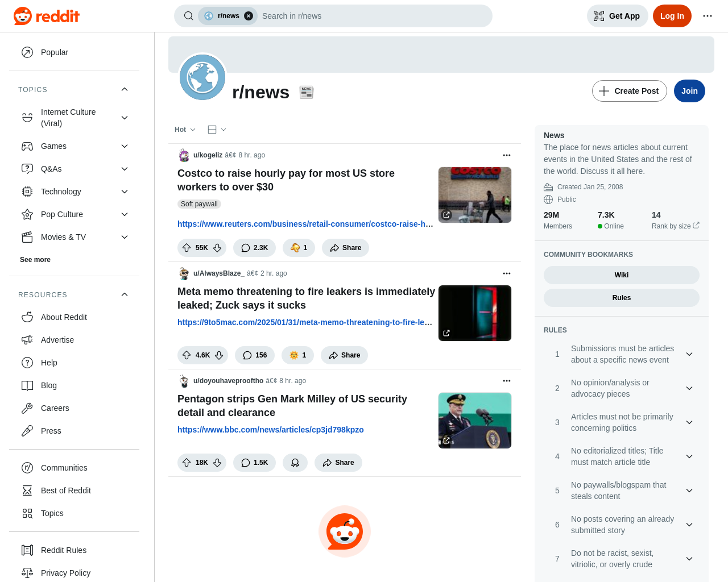Open the Hot sort dropdown
Image resolution: width=728 pixels, height=582 pixels.
tap(185, 130)
